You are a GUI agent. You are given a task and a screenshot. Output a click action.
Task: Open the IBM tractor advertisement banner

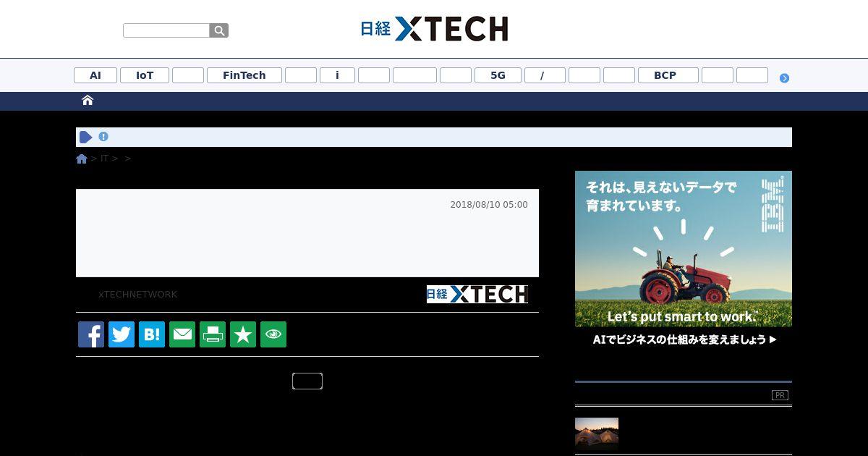tap(684, 248)
